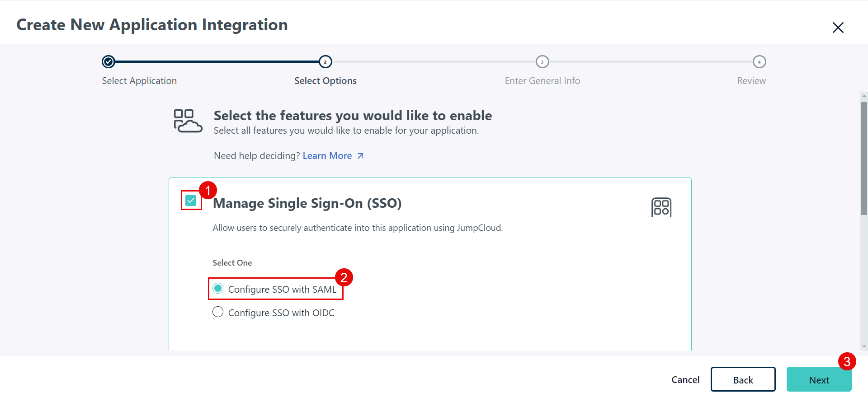868x402 pixels.
Task: Uncheck the Manage Single Sign-On checkbox
Action: pos(191,200)
